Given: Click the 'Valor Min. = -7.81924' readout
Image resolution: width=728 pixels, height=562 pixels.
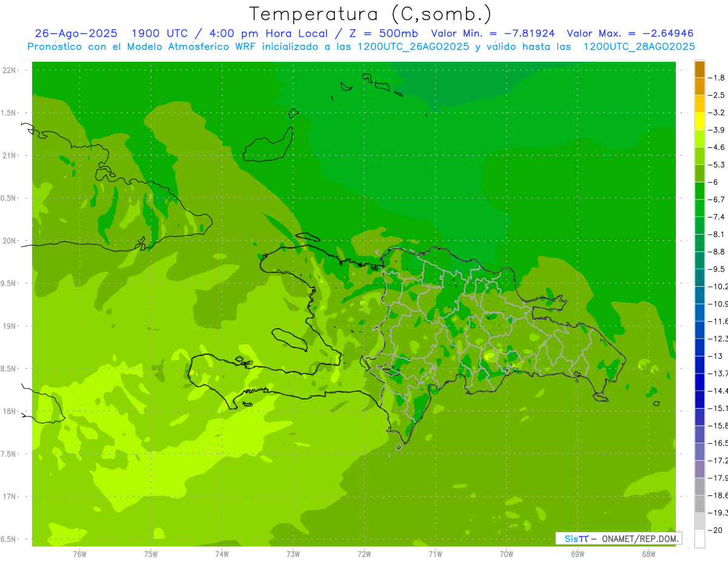Looking at the screenshot, I should (x=493, y=33).
